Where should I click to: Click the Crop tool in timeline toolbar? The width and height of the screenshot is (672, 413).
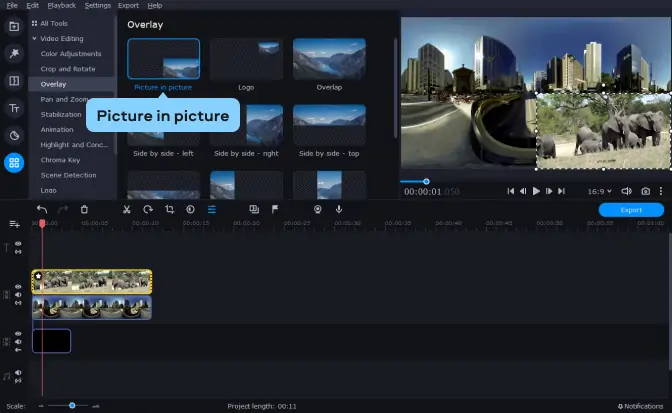tap(169, 209)
